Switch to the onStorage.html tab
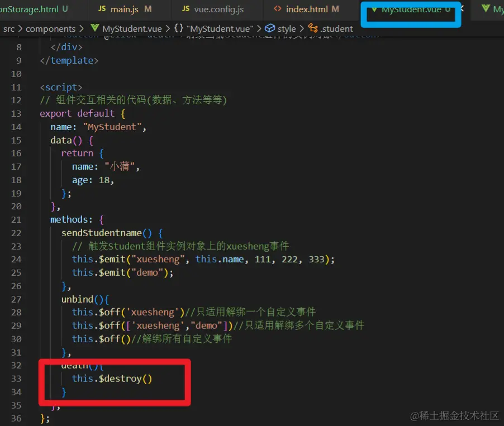The height and width of the screenshot is (426, 504). click(34, 9)
